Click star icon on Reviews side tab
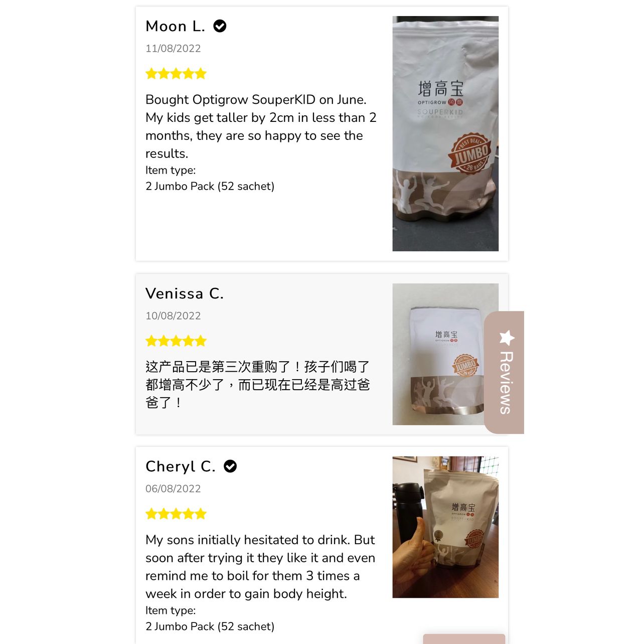Screen dimensions: 644x644 [x=507, y=338]
